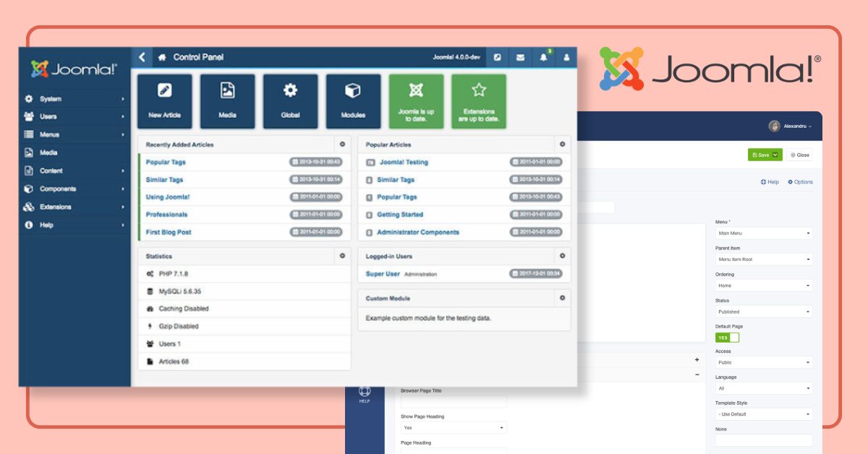This screenshot has height=454, width=868.
Task: Open Media from the sidebar
Action: click(x=75, y=153)
